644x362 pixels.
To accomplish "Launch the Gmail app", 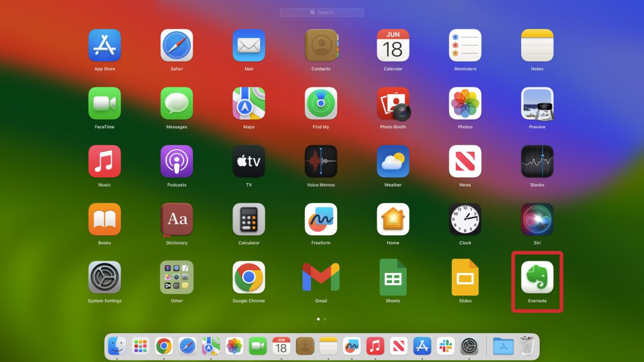I will point(321,277).
